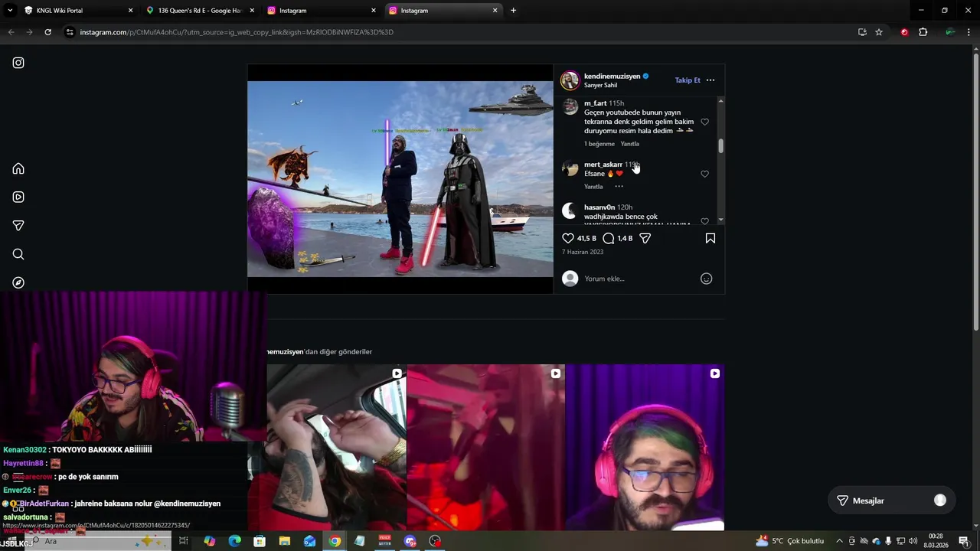Like m_f.art's comment
980x551 pixels.
pos(705,122)
